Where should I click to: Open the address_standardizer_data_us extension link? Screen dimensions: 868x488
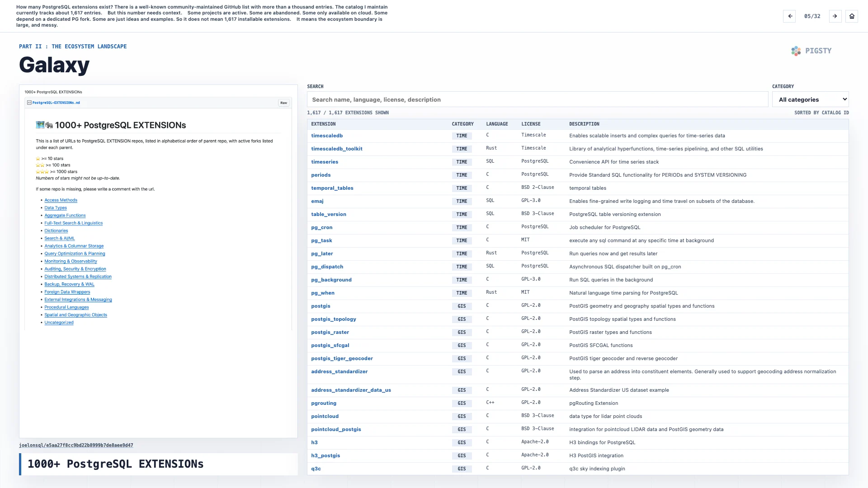(351, 390)
